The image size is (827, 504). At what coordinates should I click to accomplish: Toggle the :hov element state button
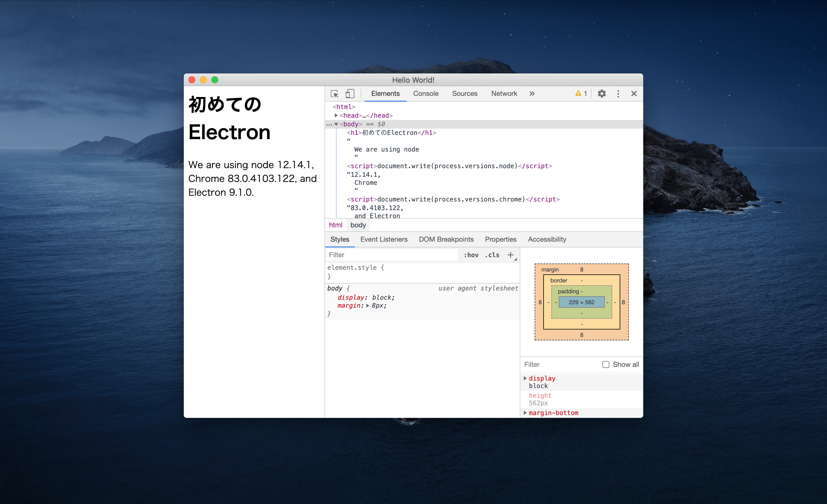coord(471,255)
